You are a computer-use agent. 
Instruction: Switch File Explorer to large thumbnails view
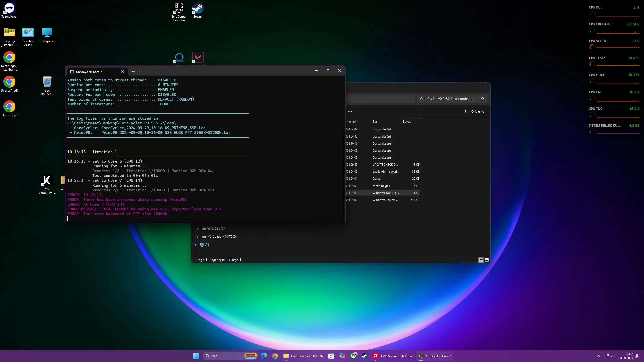[487, 260]
